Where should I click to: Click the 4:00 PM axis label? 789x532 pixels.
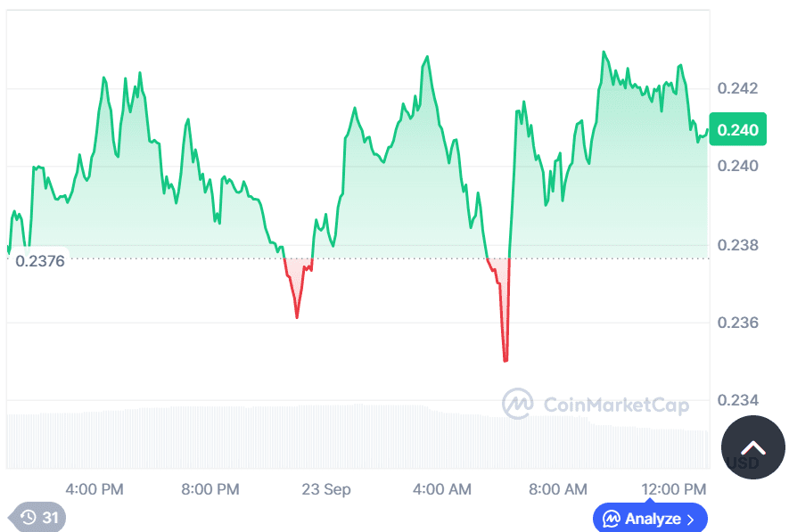(x=94, y=490)
